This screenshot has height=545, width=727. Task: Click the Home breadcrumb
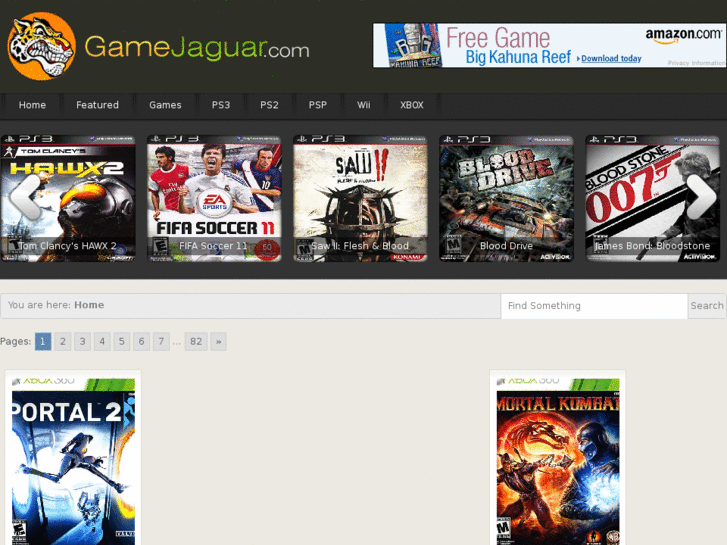[x=89, y=305]
